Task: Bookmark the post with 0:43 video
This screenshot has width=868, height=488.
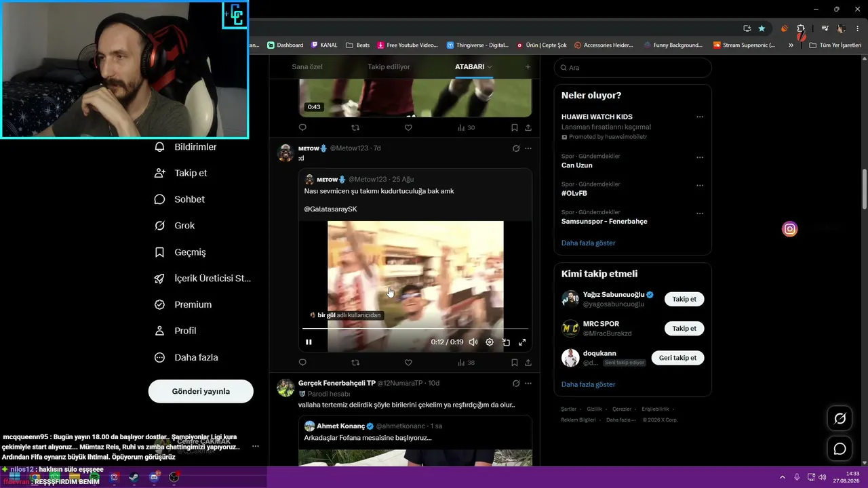Action: tap(515, 127)
